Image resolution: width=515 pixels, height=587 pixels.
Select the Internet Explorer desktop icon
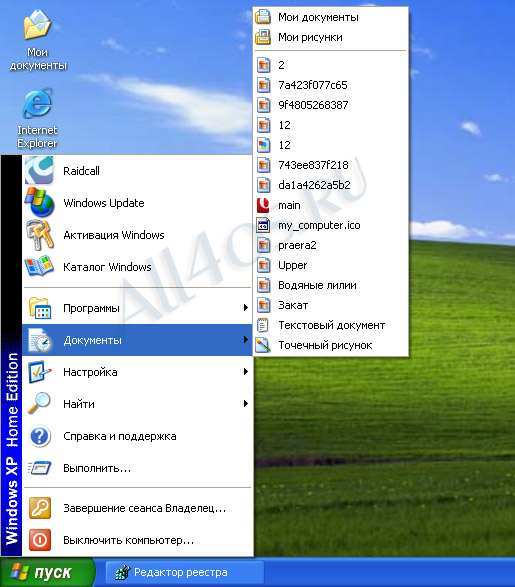[37, 118]
